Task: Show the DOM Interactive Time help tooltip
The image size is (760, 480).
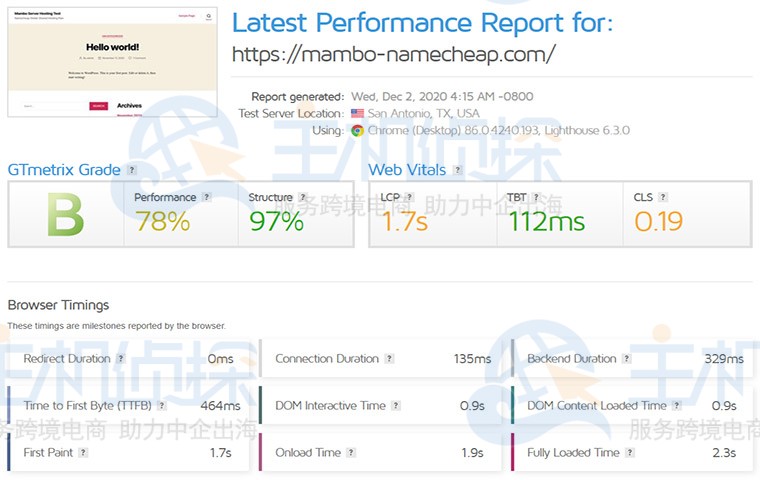Action: (x=396, y=406)
